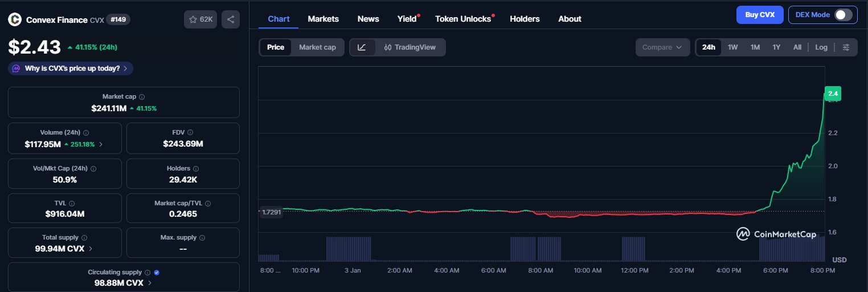The height and width of the screenshot is (292, 868).
Task: Click the 2.4 current price tag on chart
Action: tap(833, 94)
